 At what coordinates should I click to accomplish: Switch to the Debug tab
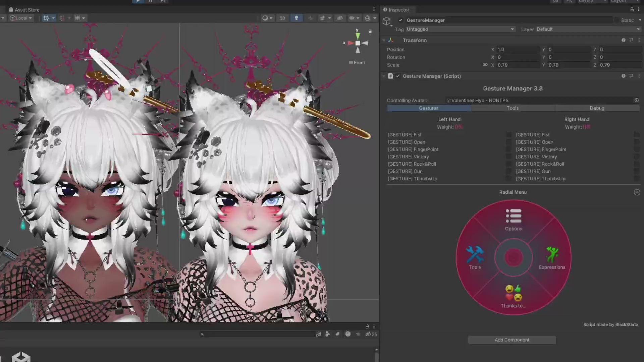click(x=597, y=108)
